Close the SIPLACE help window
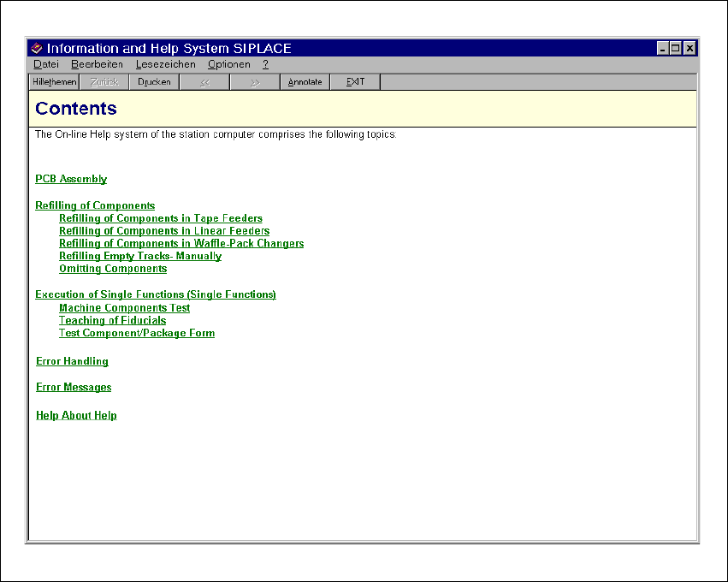Viewport: 728px width, 582px height. [690, 48]
